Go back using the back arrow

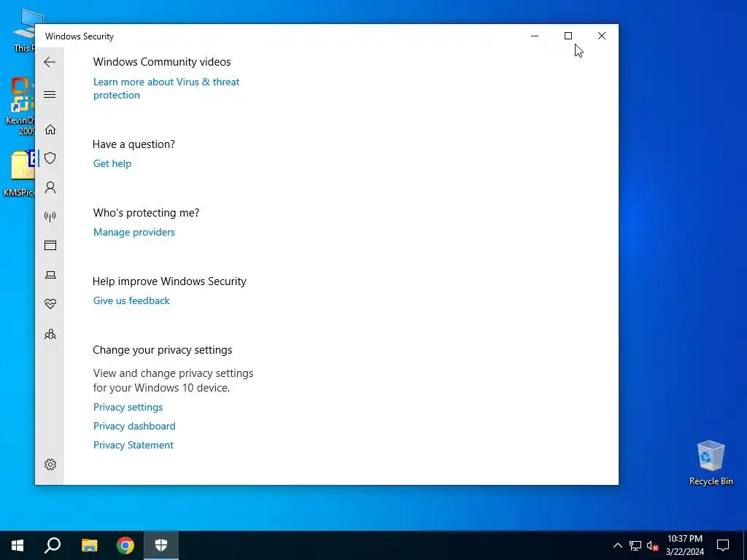(50, 62)
